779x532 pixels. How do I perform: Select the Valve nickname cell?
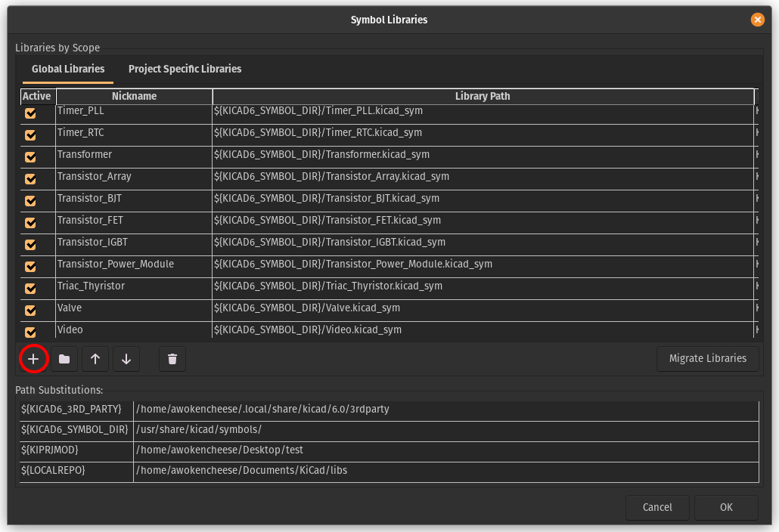pos(134,310)
